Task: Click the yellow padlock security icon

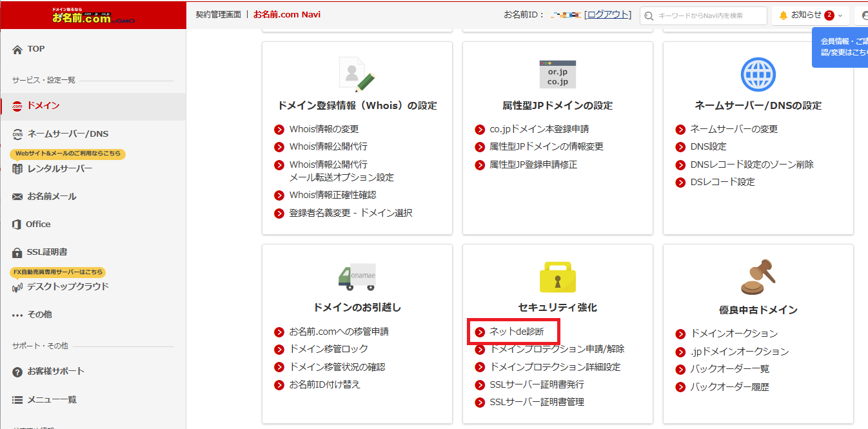Action: coord(557,277)
